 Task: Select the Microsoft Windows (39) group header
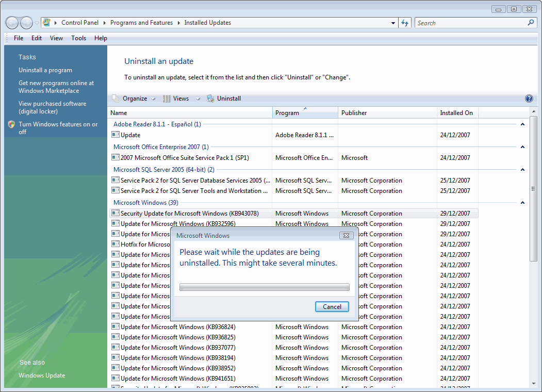146,203
